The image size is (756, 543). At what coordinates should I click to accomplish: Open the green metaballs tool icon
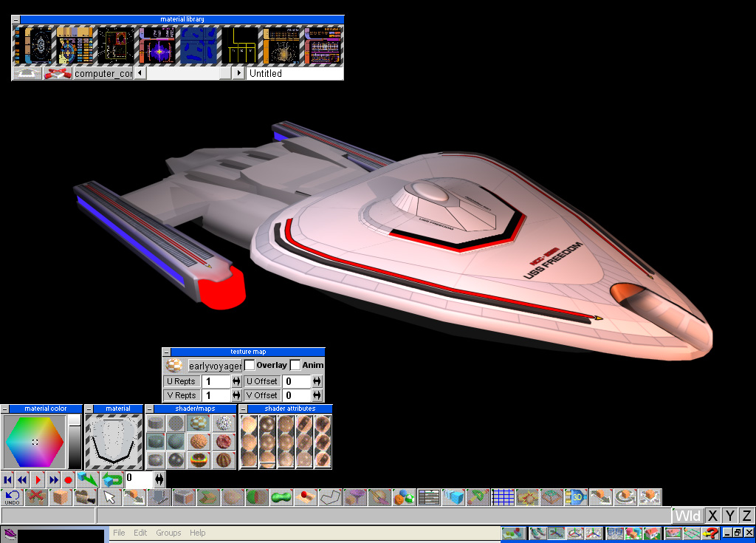pyautogui.click(x=282, y=497)
